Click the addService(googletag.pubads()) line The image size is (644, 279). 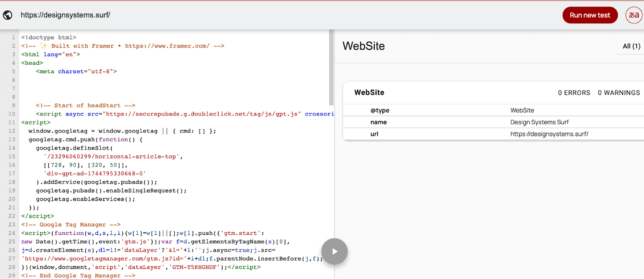coord(97,182)
